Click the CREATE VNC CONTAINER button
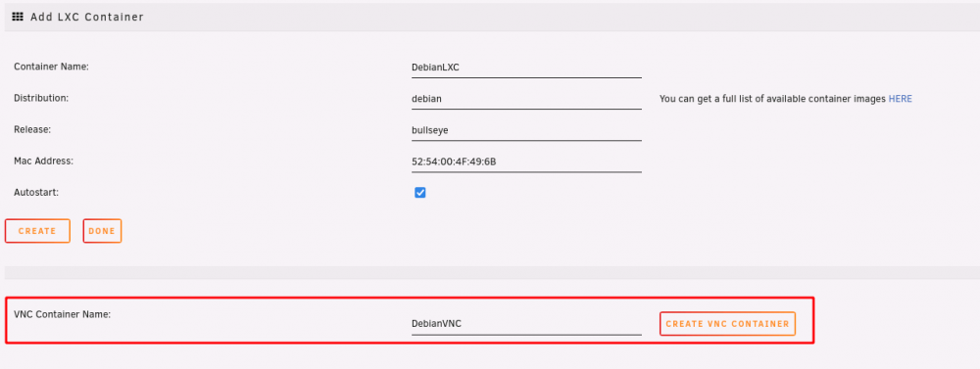Image resolution: width=980 pixels, height=369 pixels. pyautogui.click(x=727, y=324)
